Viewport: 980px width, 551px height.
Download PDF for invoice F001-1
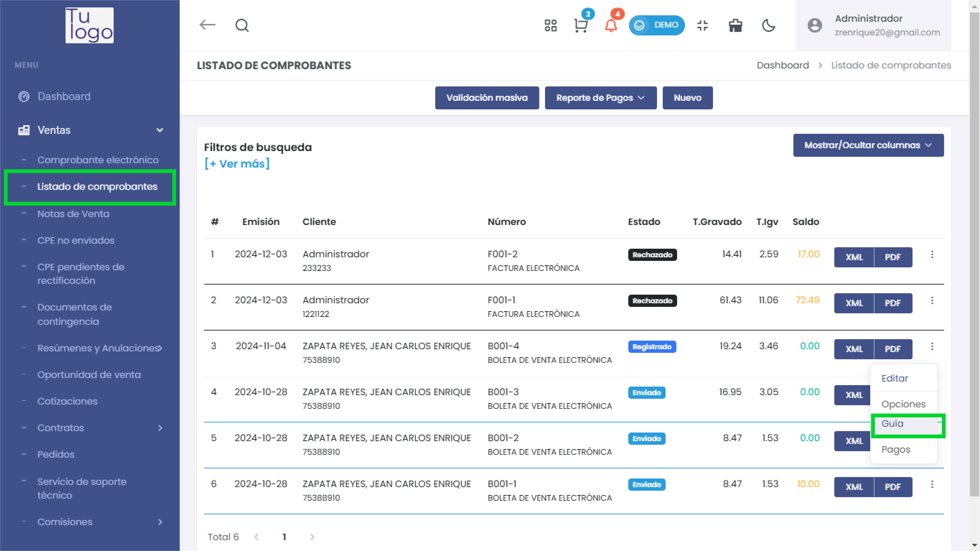892,303
